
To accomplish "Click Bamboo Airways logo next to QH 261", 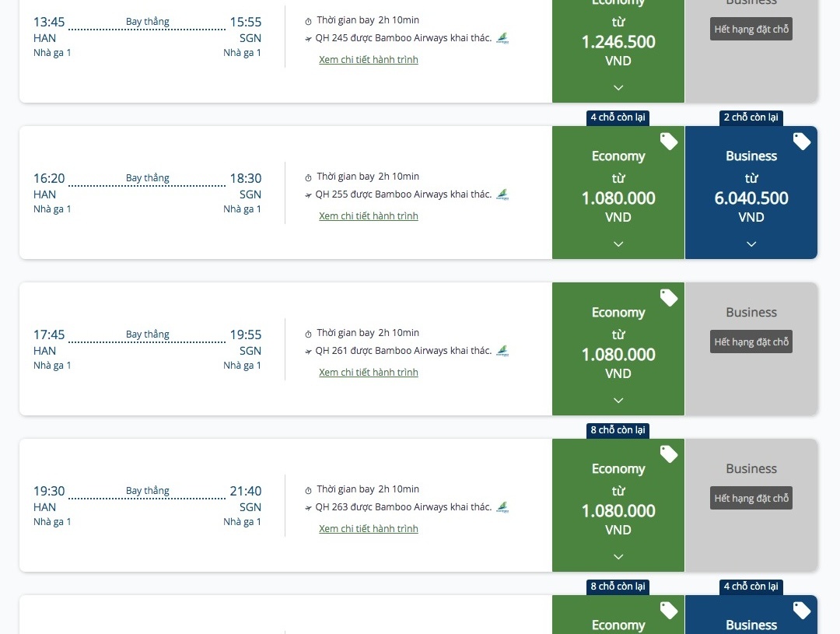I will coord(502,351).
